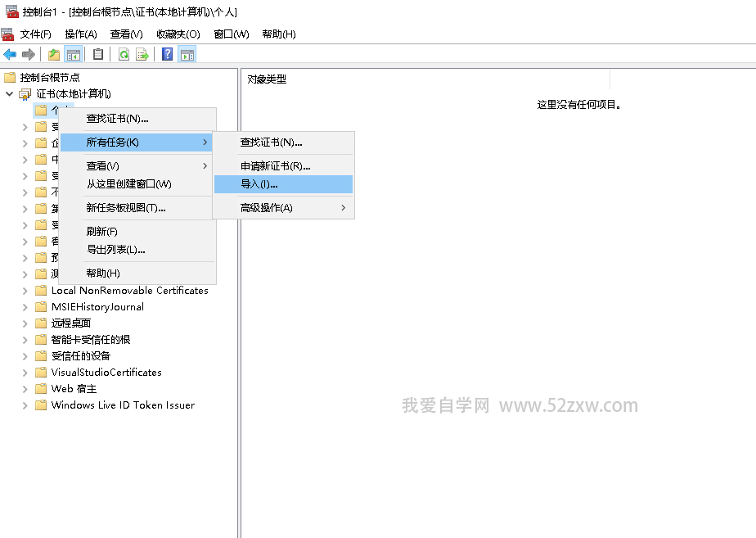Screen dimensions: 756x538
Task: Click the Export List toolbar icon
Action: 142,55
